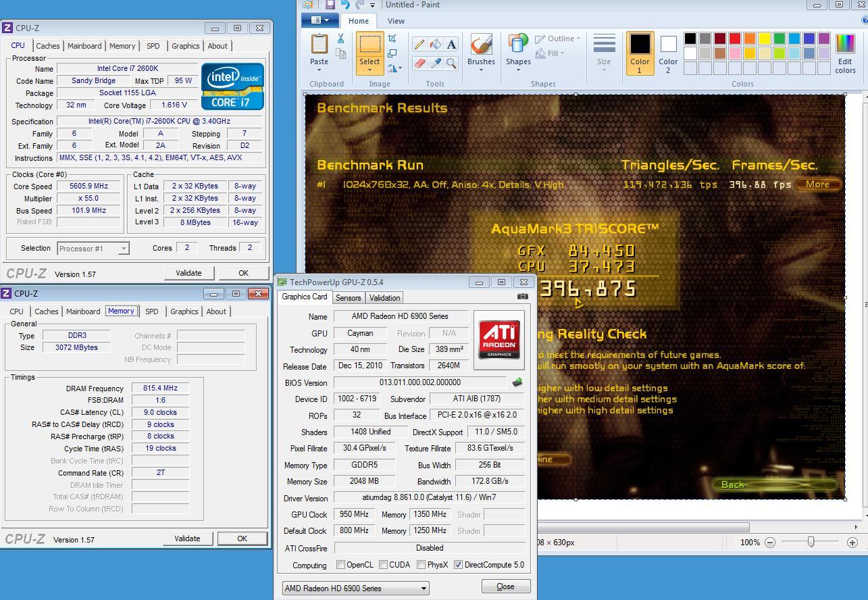Choose the red color swatch in Paint palette
Screen dimensions: 868x600
pos(735,39)
